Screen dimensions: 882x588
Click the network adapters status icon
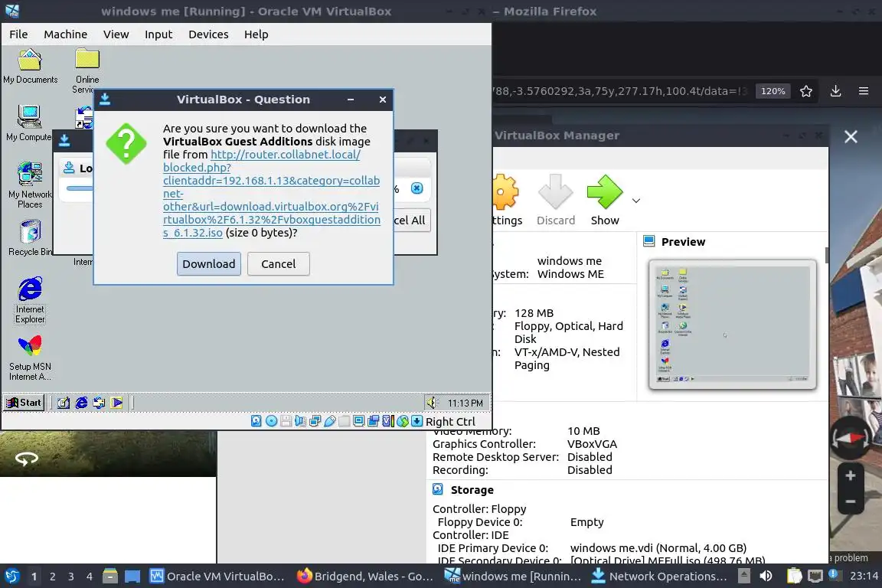(315, 421)
